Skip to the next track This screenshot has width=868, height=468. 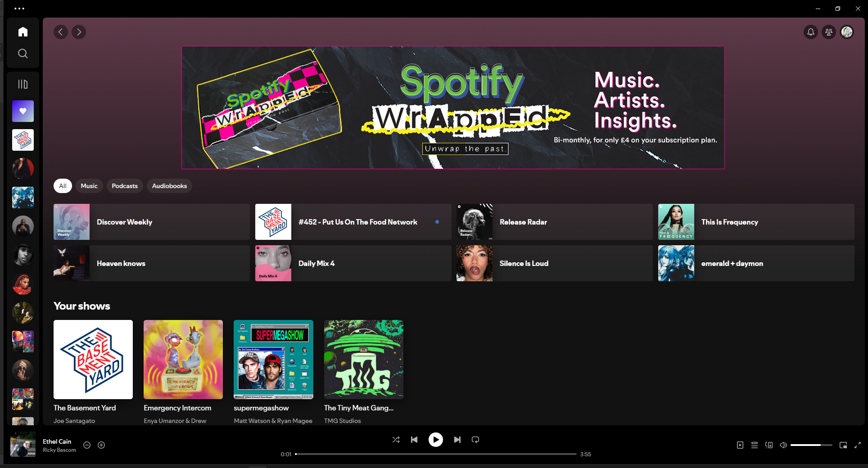click(457, 440)
